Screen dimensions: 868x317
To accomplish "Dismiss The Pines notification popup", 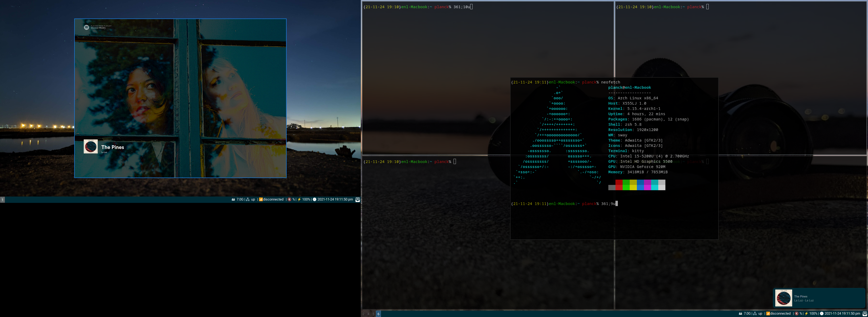I will click(x=819, y=298).
